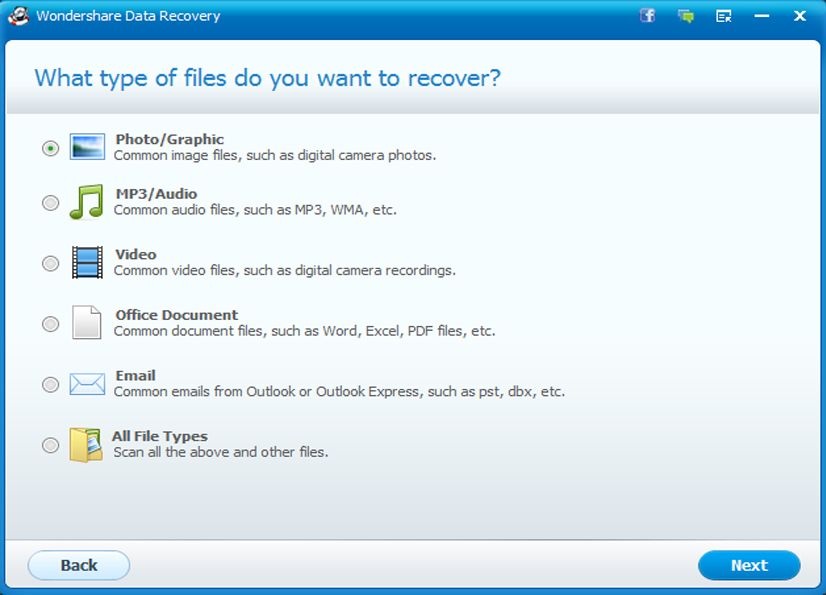
Task: Click the Facebook icon in title bar
Action: click(x=647, y=16)
